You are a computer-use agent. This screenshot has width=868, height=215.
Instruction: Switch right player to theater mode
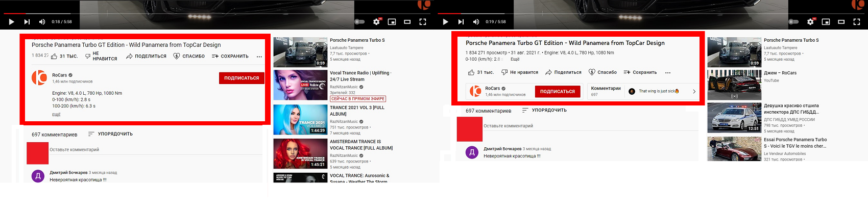pos(841,22)
